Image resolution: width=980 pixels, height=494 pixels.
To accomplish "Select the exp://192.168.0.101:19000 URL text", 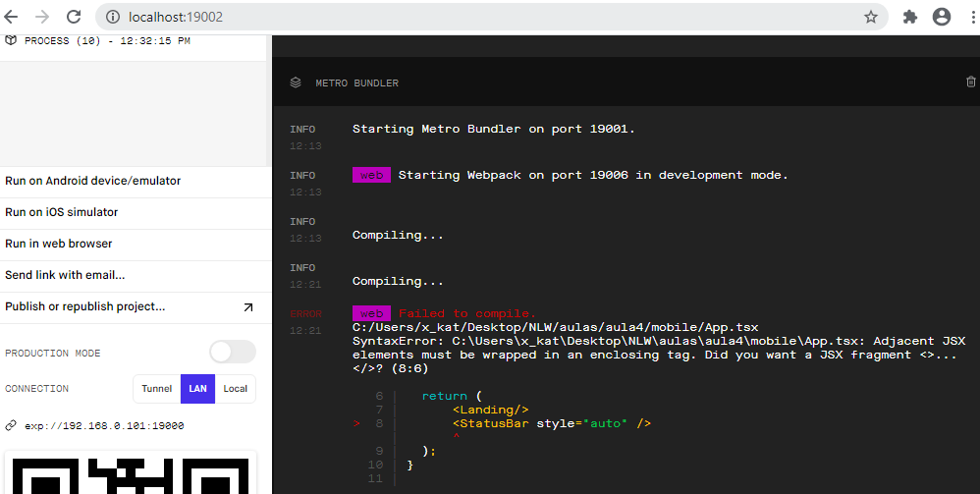I will (x=104, y=426).
